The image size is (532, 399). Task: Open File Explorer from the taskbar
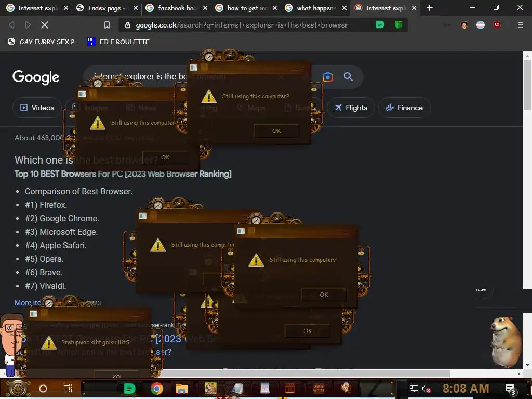pos(181,389)
